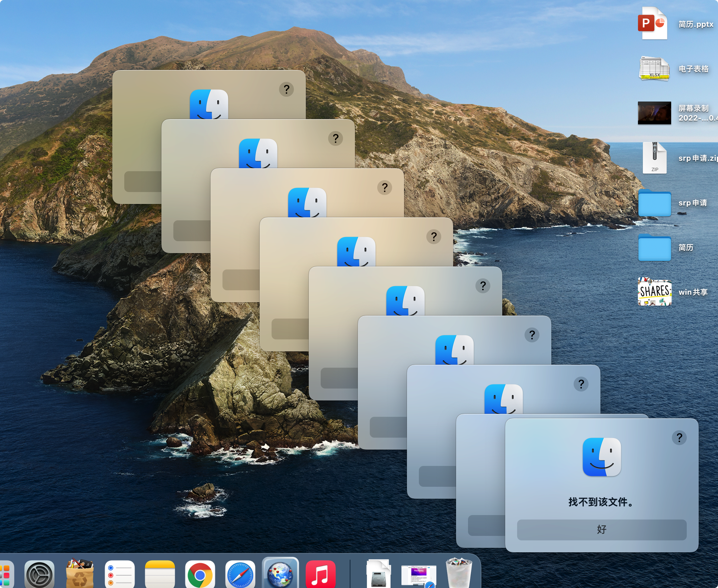Open Safari compass icon in Dock

tap(240, 575)
